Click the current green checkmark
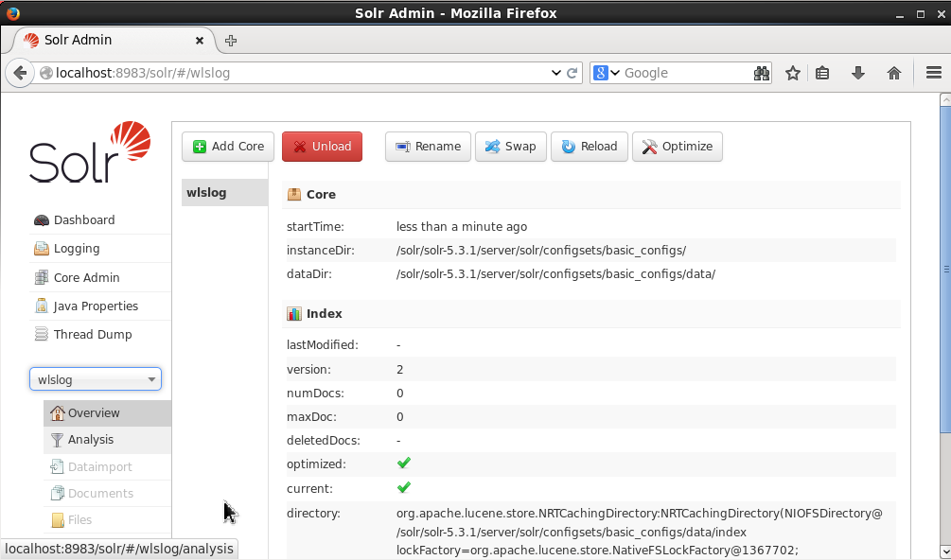 pyautogui.click(x=404, y=487)
